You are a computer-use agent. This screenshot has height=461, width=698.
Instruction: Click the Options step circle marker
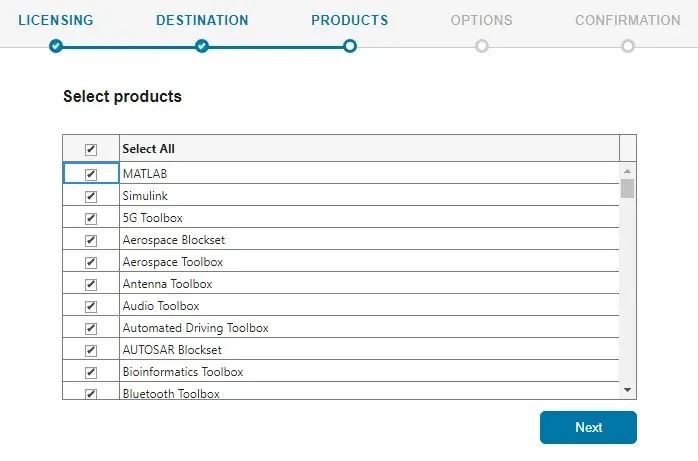pos(482,46)
